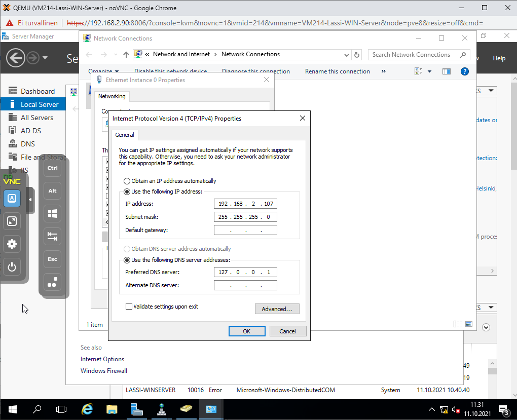The image size is (517, 420).
Task: Click the Alternate DNS server field
Action: (245, 285)
